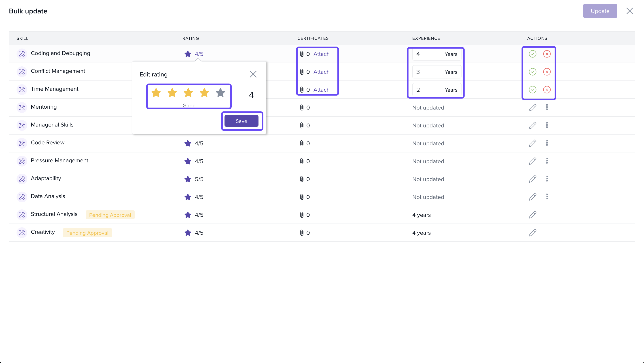Choose the third star rating

[188, 93]
